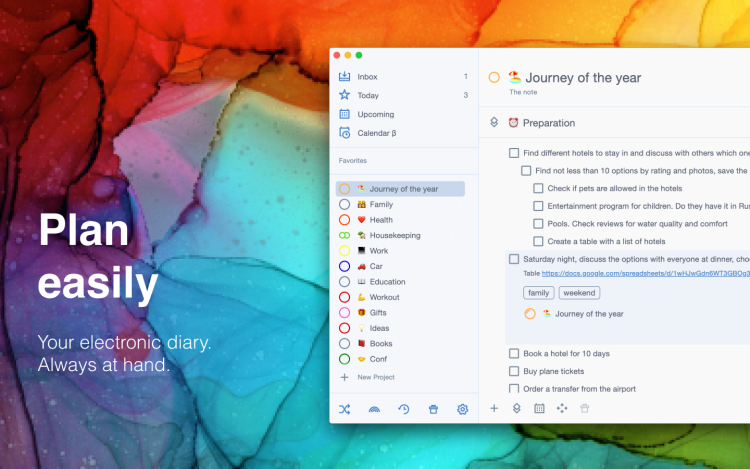Click the Upcoming calendar icon
This screenshot has height=469, width=750.
344,114
